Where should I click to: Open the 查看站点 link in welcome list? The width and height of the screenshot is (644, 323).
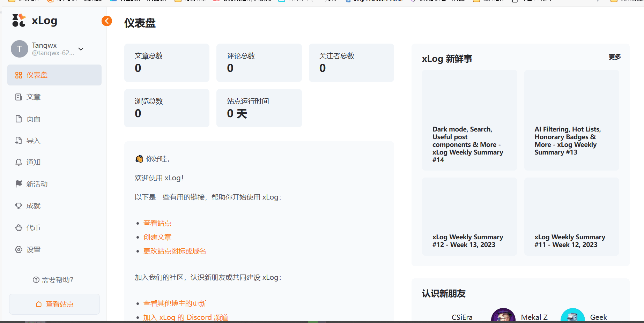coord(157,223)
